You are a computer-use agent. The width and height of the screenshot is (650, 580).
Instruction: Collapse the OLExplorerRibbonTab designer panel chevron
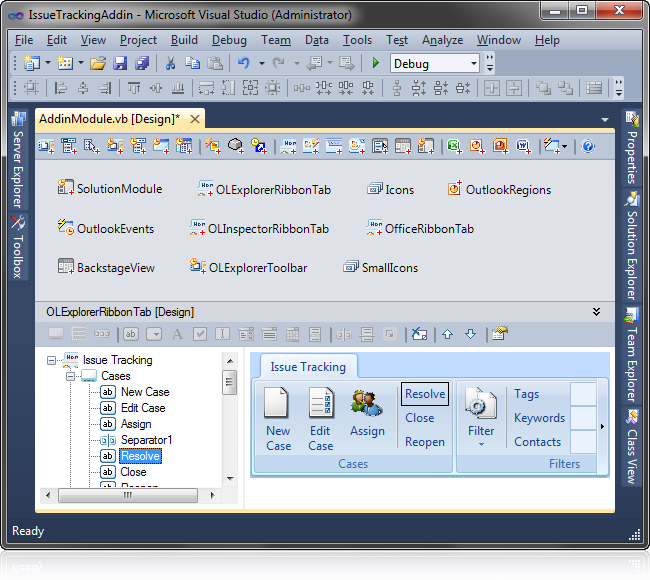click(596, 312)
